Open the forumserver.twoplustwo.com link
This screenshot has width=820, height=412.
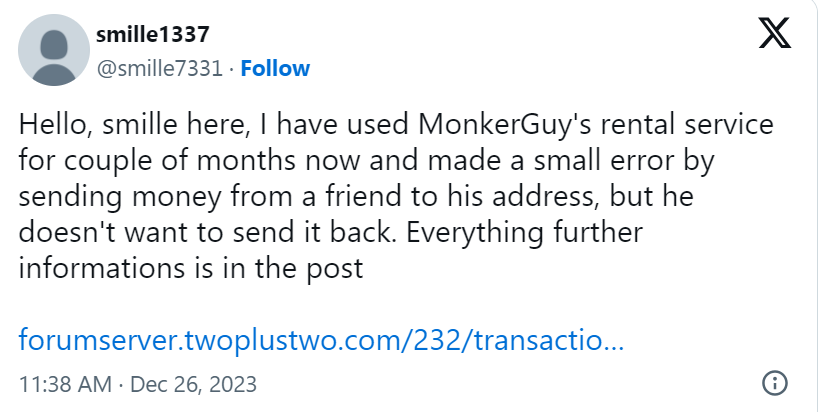coord(321,340)
